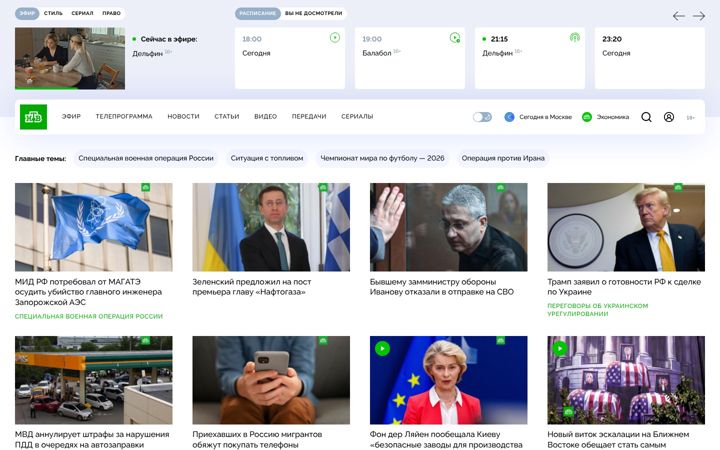Select the Эфир tab pill
720x450 pixels.
coord(27,13)
